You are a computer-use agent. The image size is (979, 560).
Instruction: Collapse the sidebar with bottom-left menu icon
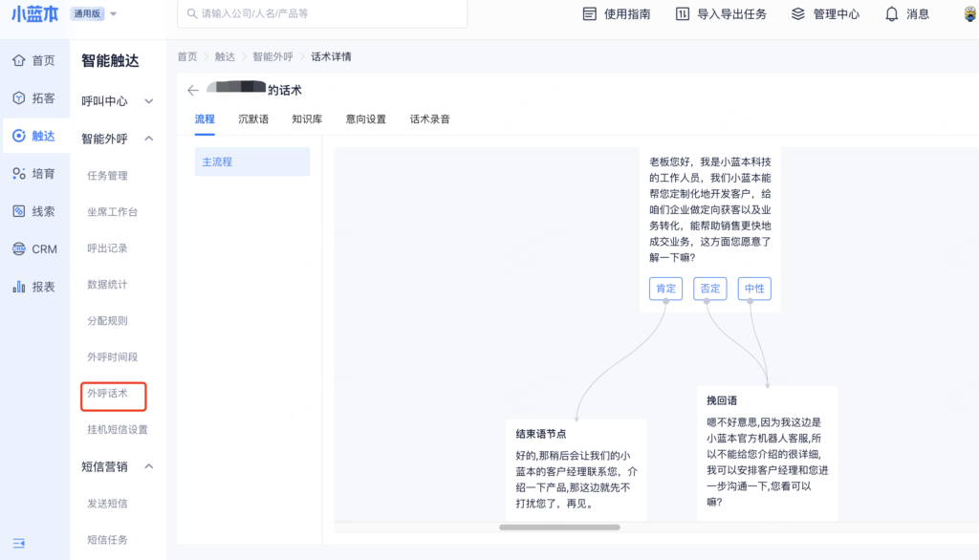(19, 543)
